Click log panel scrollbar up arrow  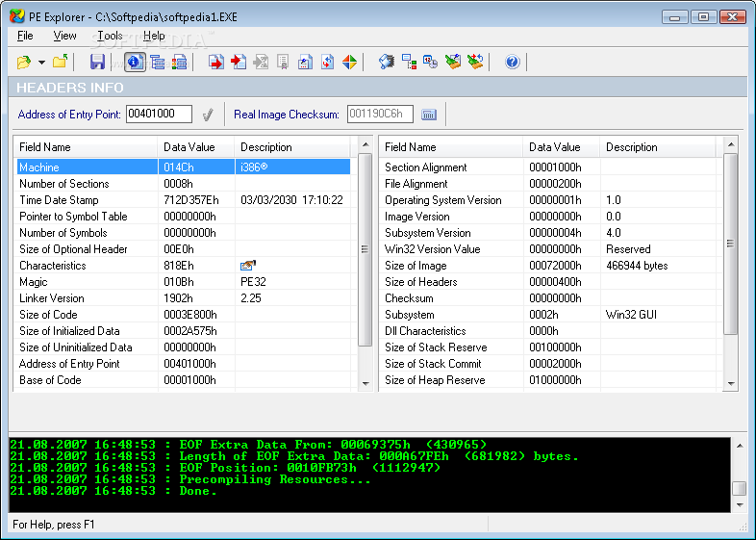click(740, 446)
